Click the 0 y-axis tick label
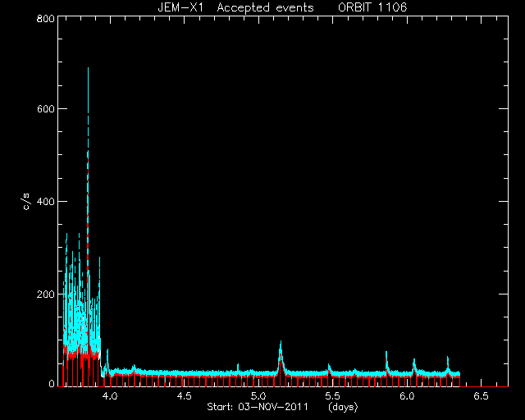This screenshot has height=420, width=525. [52, 383]
